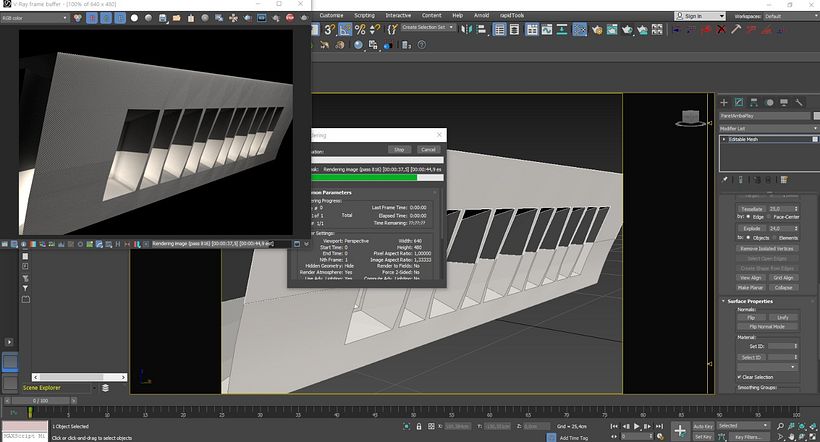Select Face-Center radio button
Image resolution: width=820 pixels, height=442 pixels.
tap(769, 217)
